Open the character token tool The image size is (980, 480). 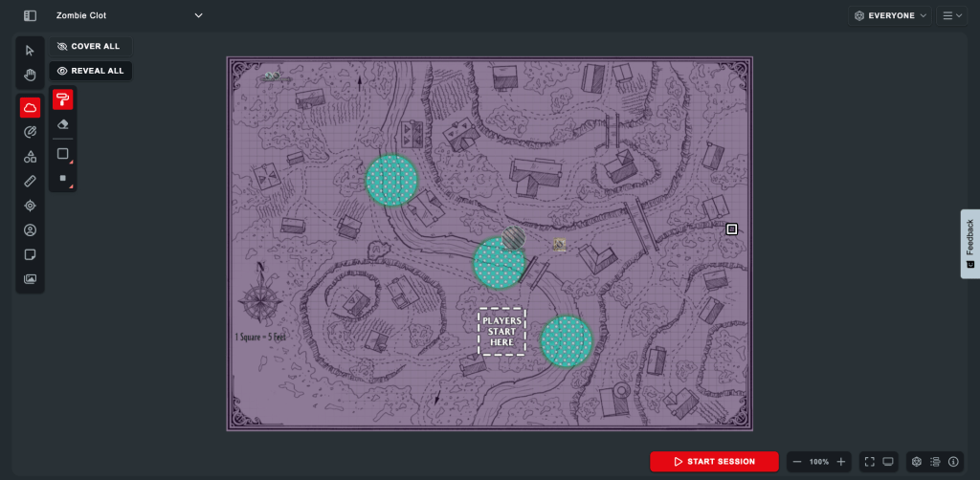pyautogui.click(x=30, y=229)
